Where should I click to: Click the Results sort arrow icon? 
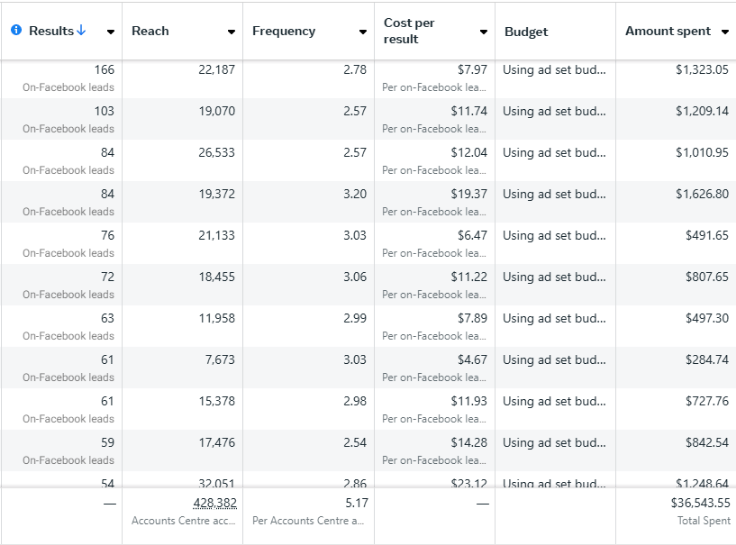81,31
